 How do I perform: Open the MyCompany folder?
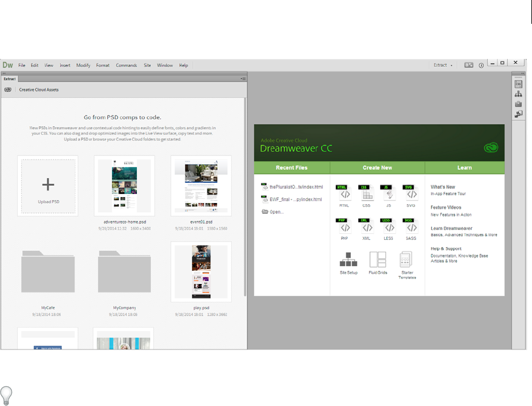point(124,271)
